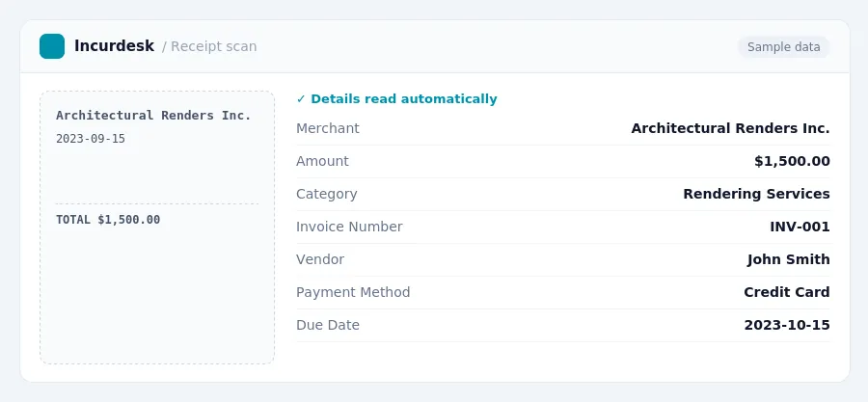The width and height of the screenshot is (868, 402).
Task: Click the Vendor field label
Action: point(320,259)
